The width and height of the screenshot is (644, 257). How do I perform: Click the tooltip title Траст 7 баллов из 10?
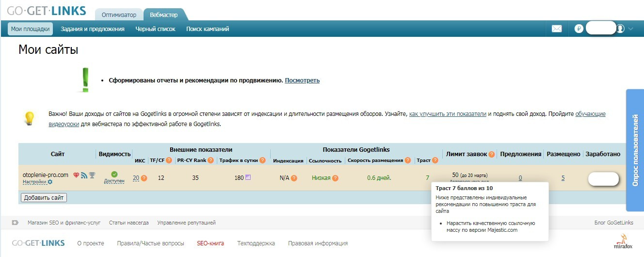pos(464,188)
